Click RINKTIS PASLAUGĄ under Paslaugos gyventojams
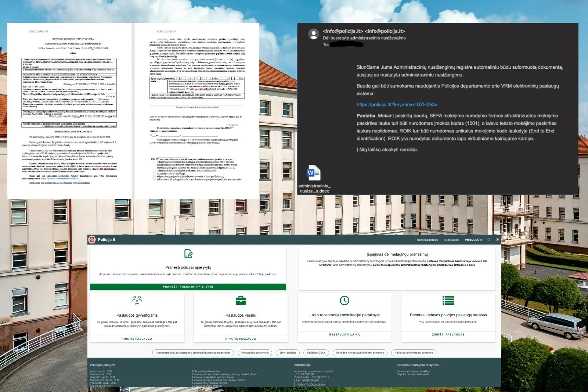 tap(137, 339)
